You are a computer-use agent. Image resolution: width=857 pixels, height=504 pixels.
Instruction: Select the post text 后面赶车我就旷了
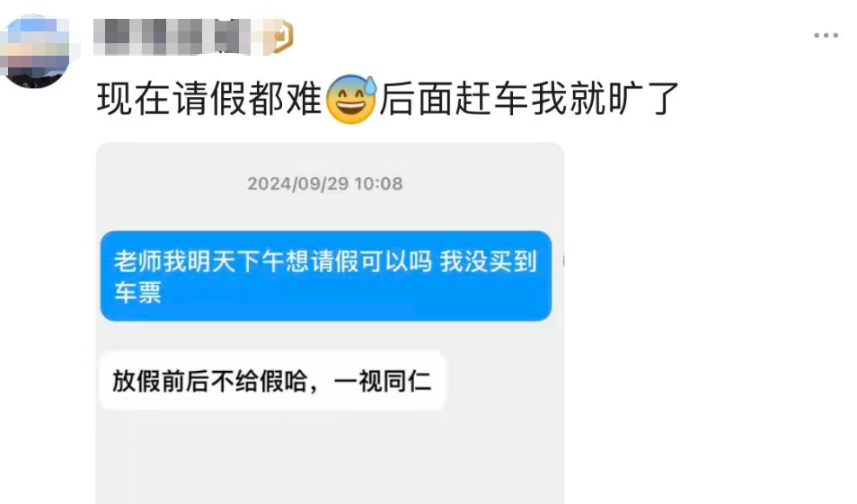(x=529, y=99)
